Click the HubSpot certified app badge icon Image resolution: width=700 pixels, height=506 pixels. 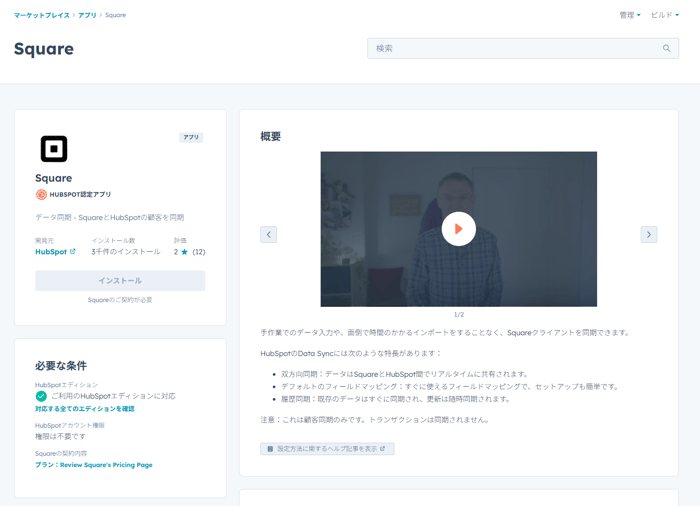click(41, 195)
